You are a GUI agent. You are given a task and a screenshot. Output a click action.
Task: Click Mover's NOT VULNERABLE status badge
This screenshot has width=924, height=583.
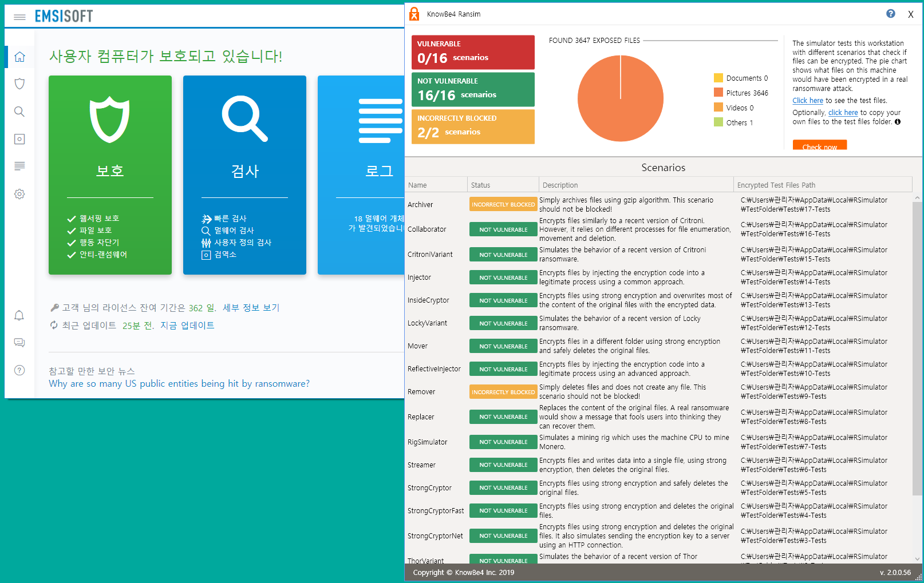pos(503,346)
